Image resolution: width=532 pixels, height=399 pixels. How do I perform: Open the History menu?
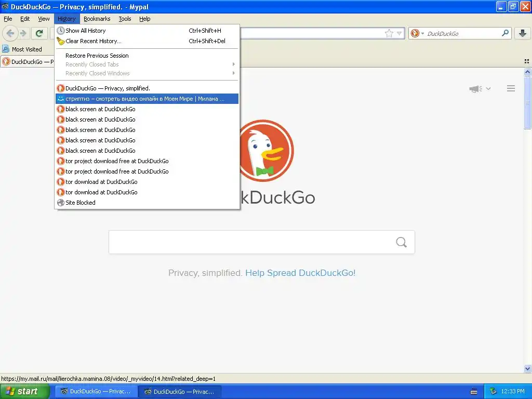(66, 19)
